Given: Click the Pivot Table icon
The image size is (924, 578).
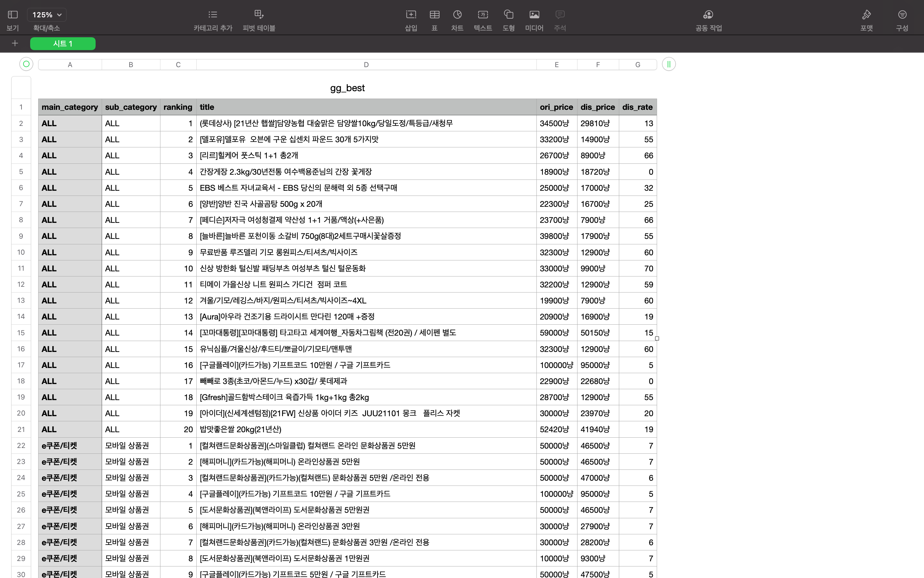Looking at the screenshot, I should pos(259,14).
